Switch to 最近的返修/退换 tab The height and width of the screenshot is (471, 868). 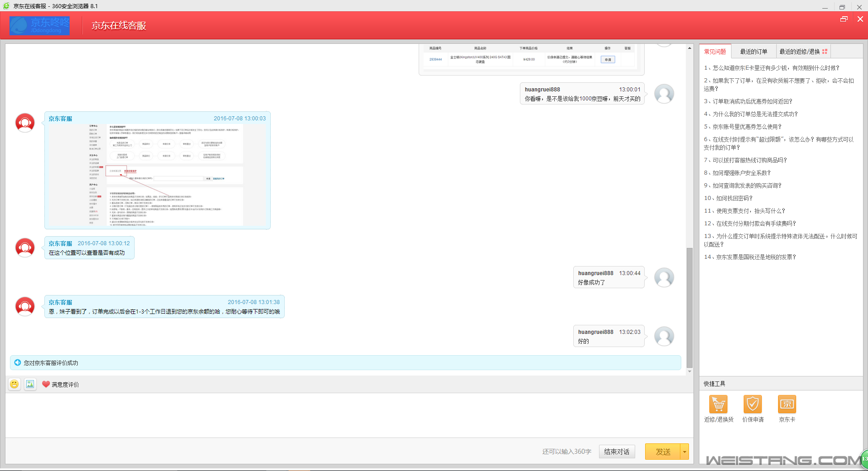click(x=803, y=52)
